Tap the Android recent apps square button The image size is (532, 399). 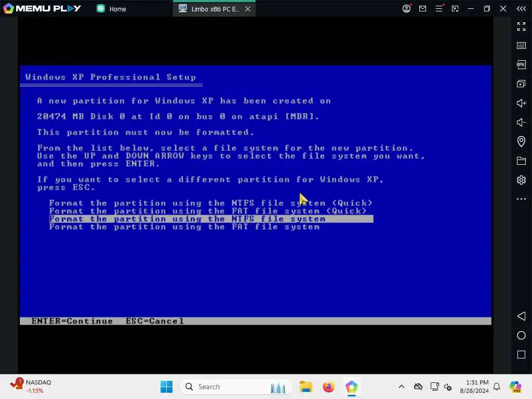pyautogui.click(x=521, y=354)
